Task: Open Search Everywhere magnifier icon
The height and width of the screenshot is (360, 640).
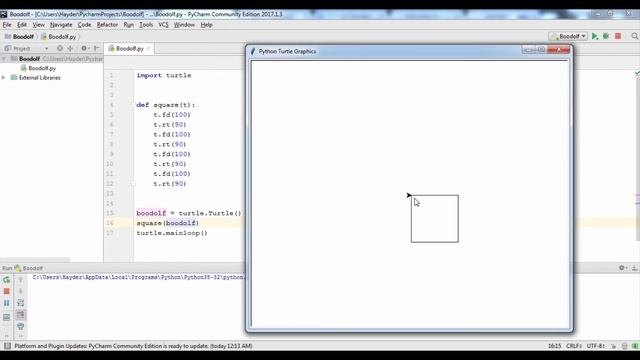Action: (x=635, y=36)
